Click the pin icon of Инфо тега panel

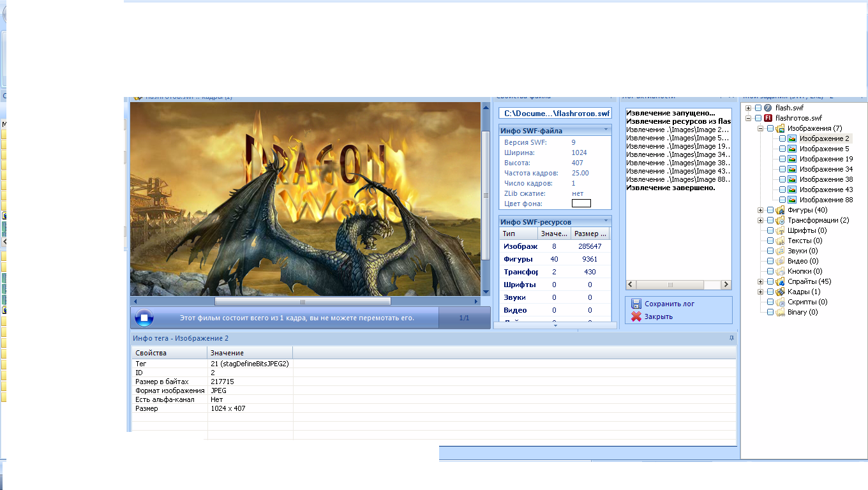pos(731,338)
